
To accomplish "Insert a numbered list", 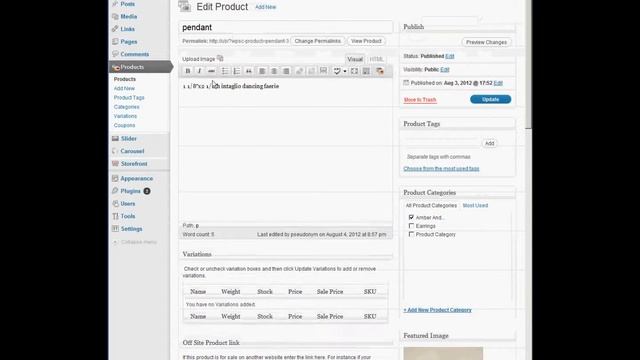I will (237, 71).
